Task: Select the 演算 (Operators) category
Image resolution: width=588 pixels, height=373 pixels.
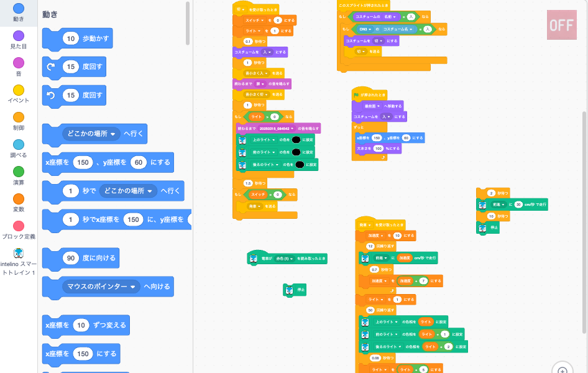Action: [x=19, y=172]
